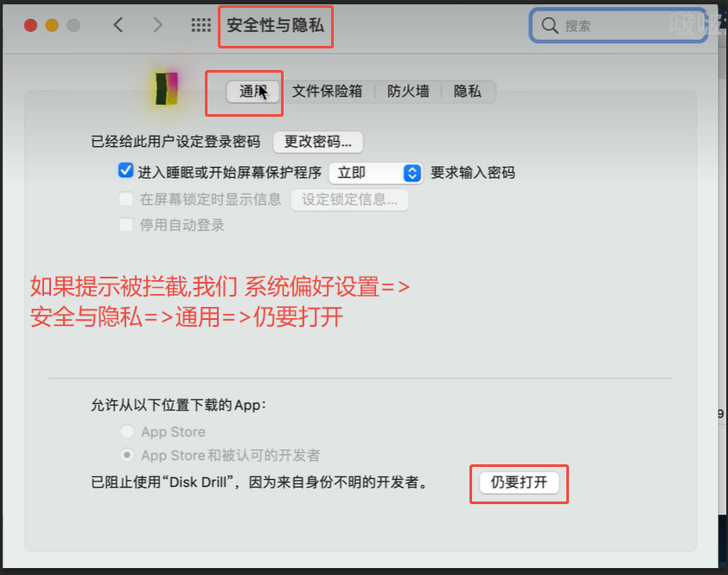Click the colorful icon beside 通用 tab
This screenshot has height=575, width=728.
click(x=166, y=88)
